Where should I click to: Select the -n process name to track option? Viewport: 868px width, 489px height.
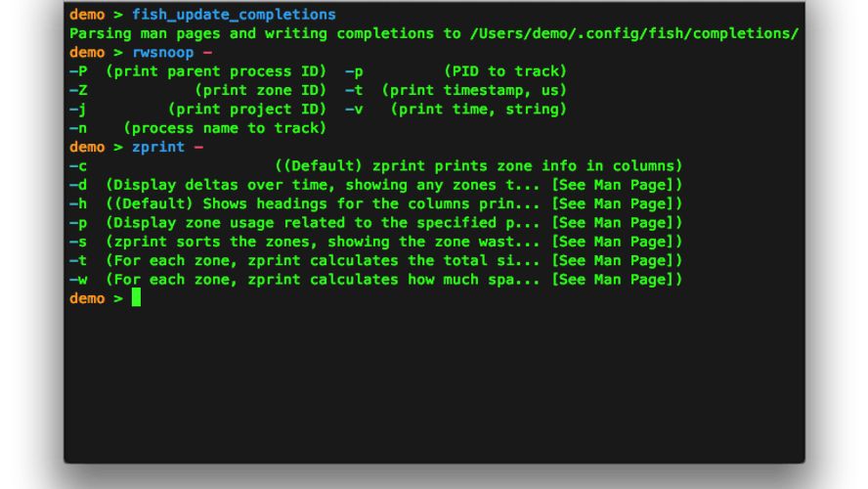click(x=198, y=128)
